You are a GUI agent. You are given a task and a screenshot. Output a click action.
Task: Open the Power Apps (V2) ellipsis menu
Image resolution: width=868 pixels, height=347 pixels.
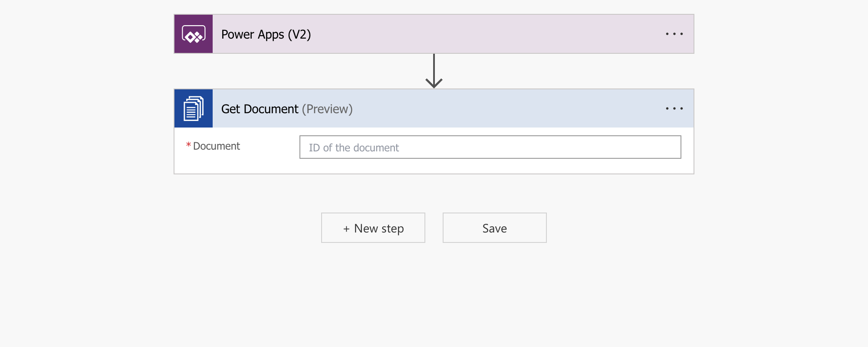[x=674, y=34]
